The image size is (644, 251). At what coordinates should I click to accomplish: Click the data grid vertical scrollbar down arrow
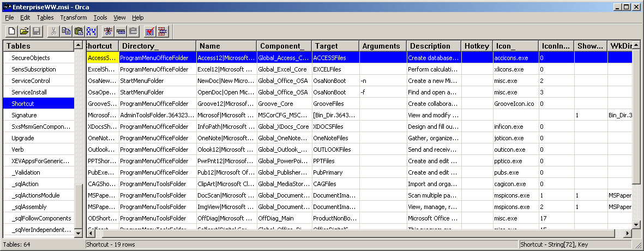pyautogui.click(x=636, y=224)
